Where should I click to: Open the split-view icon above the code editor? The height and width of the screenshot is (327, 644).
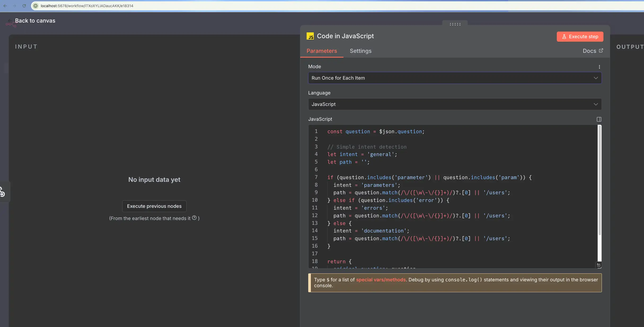pos(599,119)
